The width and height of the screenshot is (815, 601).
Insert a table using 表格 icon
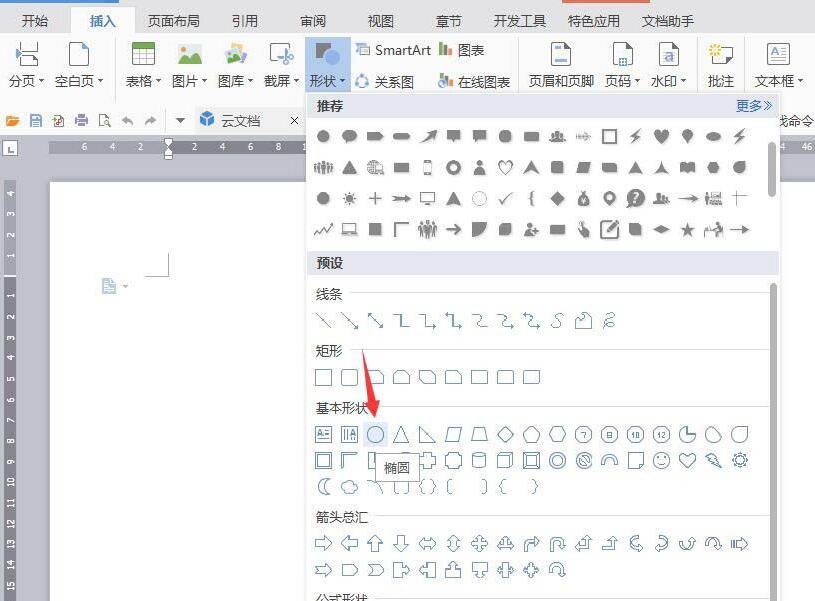[141, 60]
